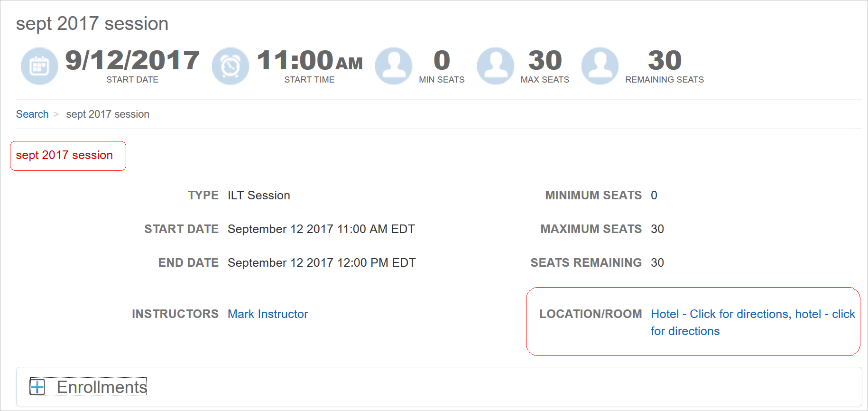Click the LOCATION/ROOM field label
This screenshot has height=411, width=868.
click(x=591, y=314)
